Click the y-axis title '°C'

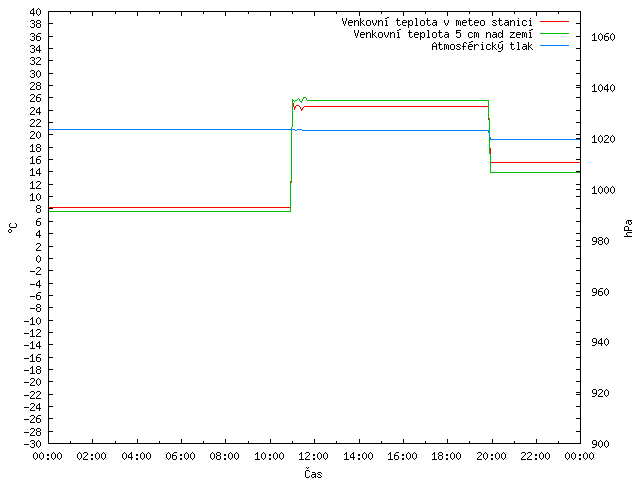[13, 228]
